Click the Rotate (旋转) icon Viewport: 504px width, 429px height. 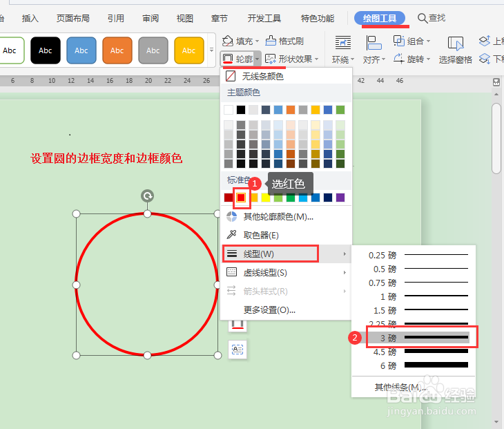point(399,59)
